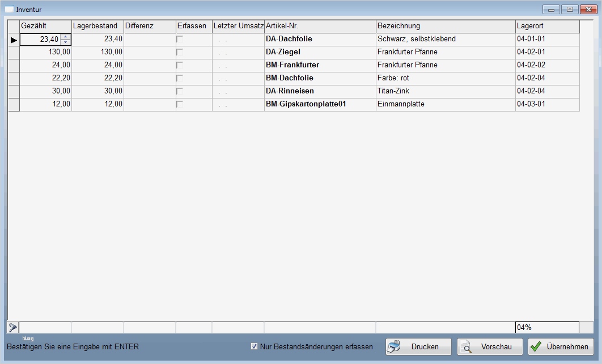Click the filter row icon at grid bottom

click(12, 328)
